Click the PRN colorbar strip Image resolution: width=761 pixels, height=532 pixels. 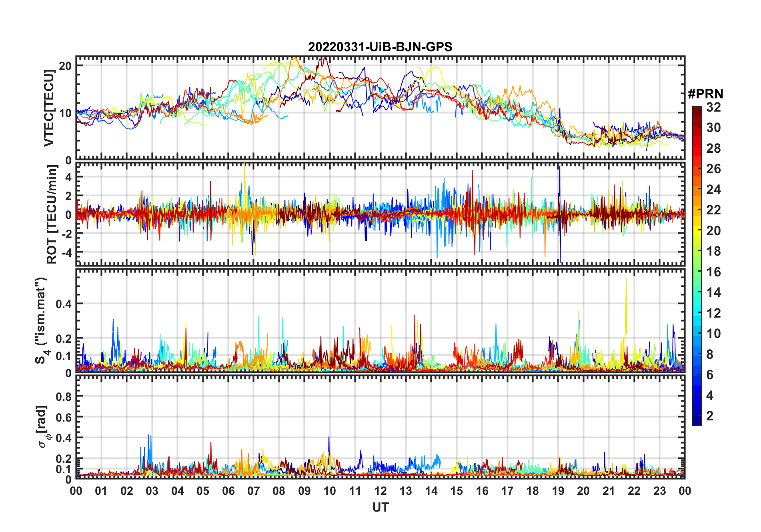pos(697,266)
